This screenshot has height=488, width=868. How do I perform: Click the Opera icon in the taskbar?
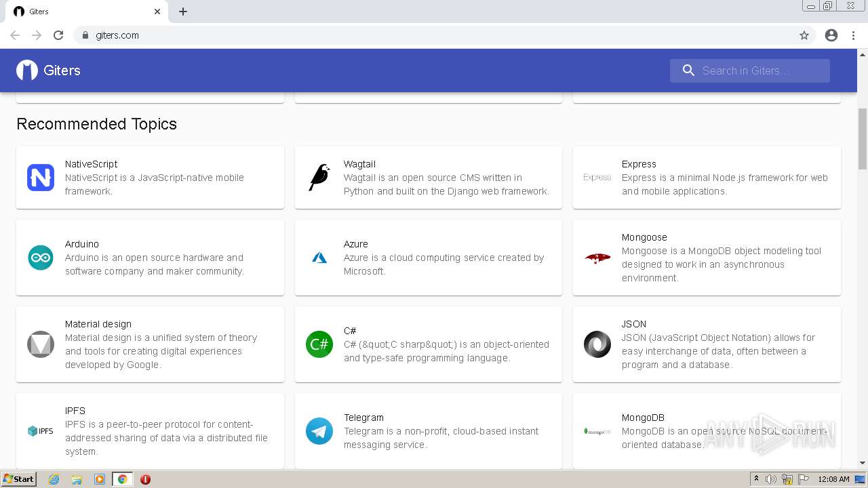(145, 479)
